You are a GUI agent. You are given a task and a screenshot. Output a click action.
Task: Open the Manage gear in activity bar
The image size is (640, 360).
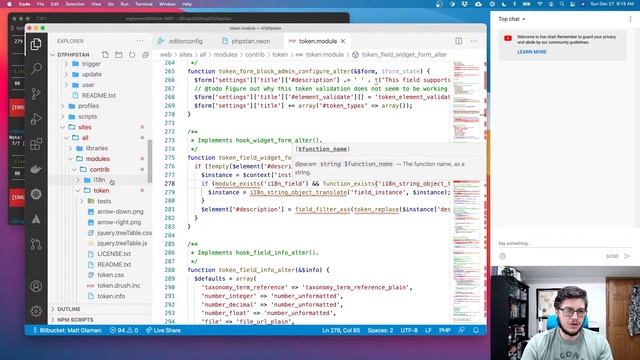pos(36,311)
